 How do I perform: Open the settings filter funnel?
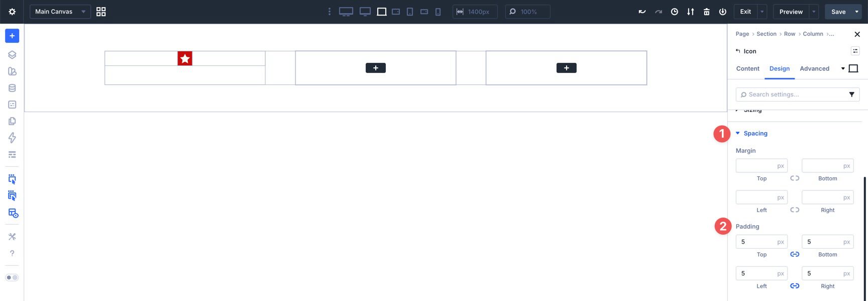(x=851, y=94)
